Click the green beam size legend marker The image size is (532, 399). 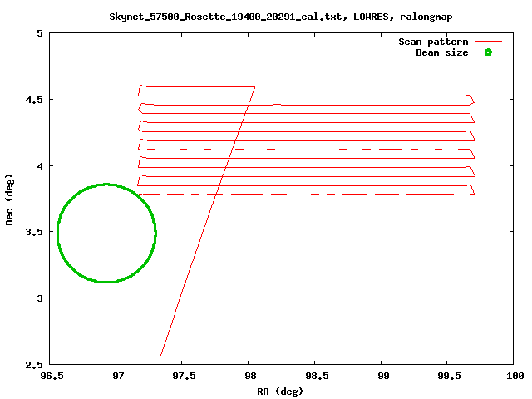pos(488,52)
